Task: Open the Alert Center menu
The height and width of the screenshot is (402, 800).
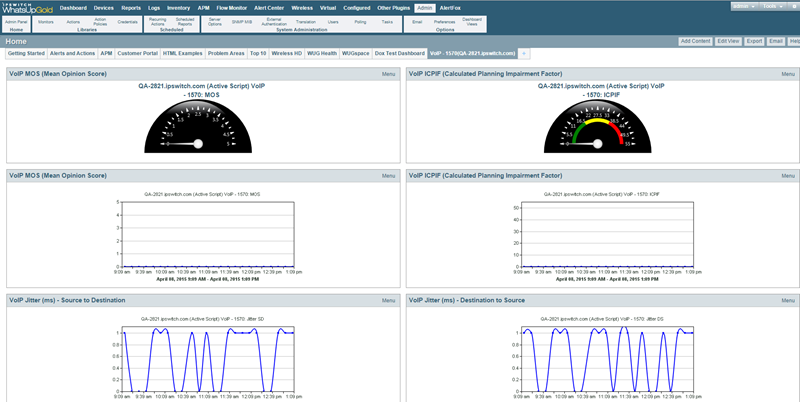Action: point(269,8)
